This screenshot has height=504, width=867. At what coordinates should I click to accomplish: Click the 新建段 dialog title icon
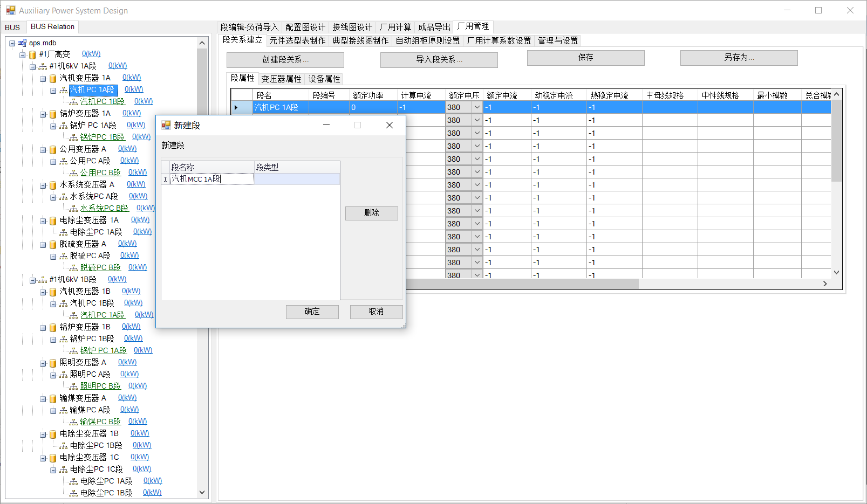166,125
